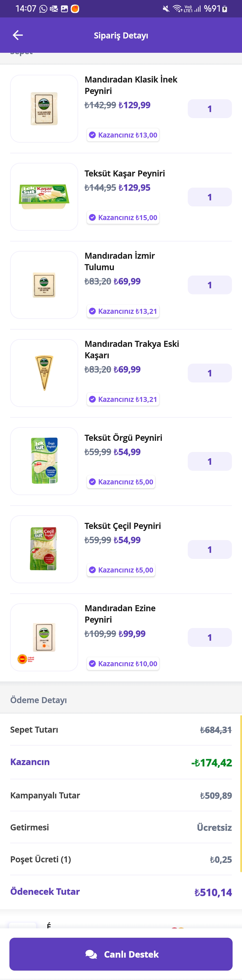View Mandıradan Trakya Eski Kaşarı image
This screenshot has height=980, width=242.
pyautogui.click(x=44, y=373)
